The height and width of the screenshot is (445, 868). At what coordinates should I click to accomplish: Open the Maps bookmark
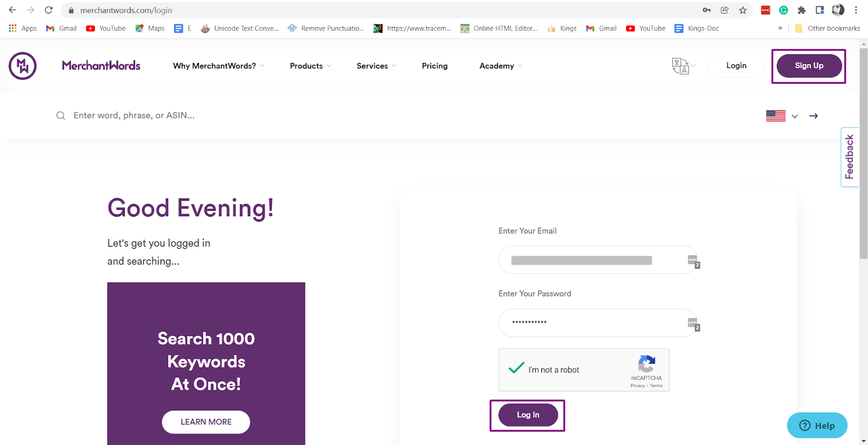[150, 28]
